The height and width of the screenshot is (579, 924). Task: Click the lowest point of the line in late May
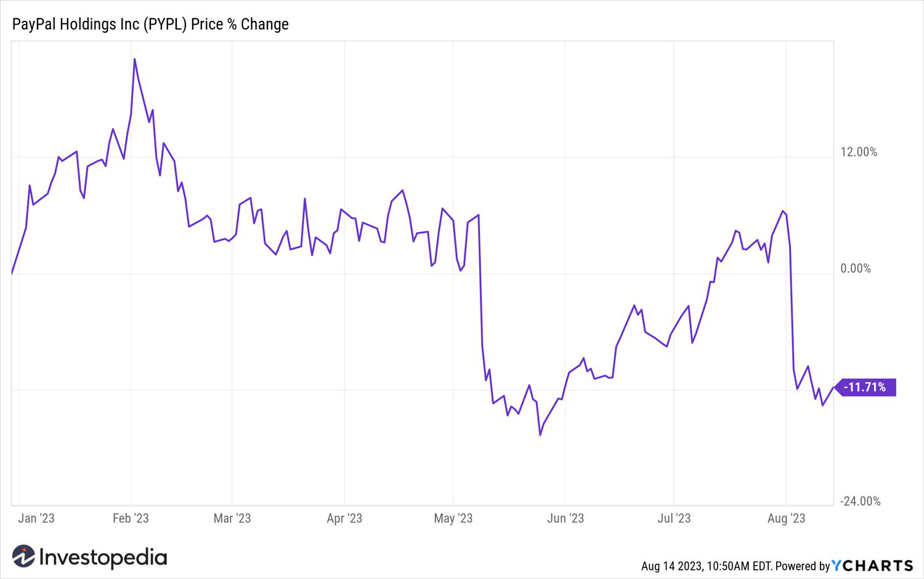tap(540, 435)
